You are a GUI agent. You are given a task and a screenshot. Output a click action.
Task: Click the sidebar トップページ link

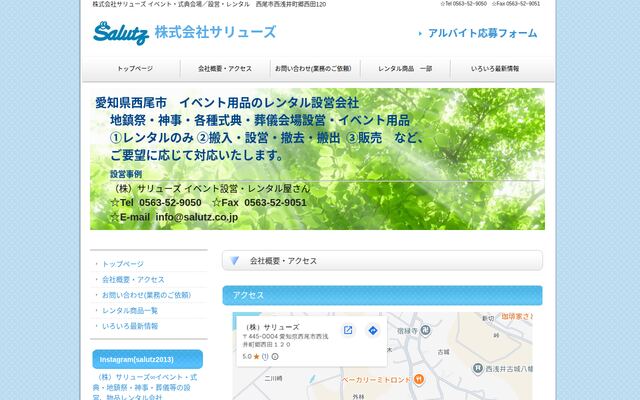click(123, 264)
